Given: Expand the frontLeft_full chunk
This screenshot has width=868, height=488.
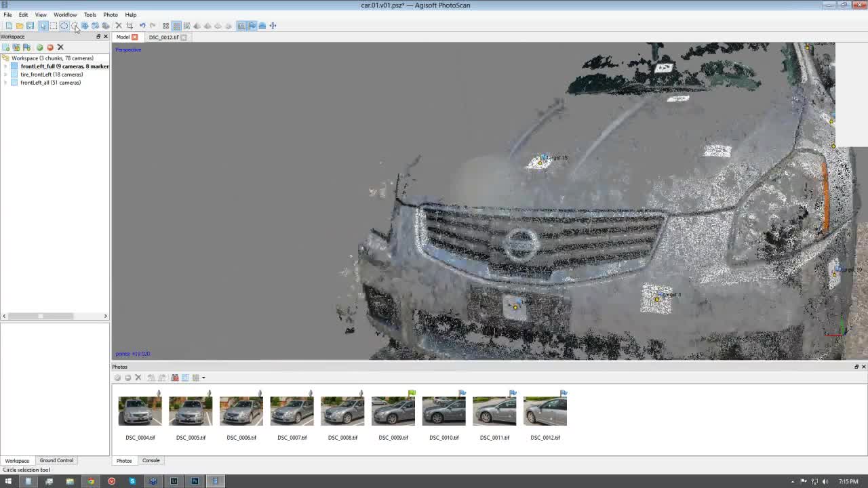Looking at the screenshot, I should (5, 66).
